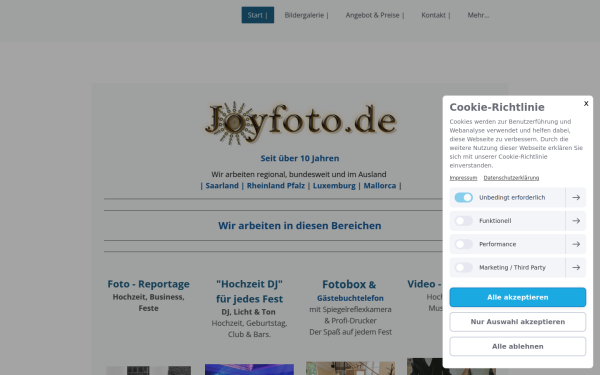The image size is (600, 375).
Task: Open the "Hochzeit DJ" für jedes Fest heading
Action: coord(249,291)
